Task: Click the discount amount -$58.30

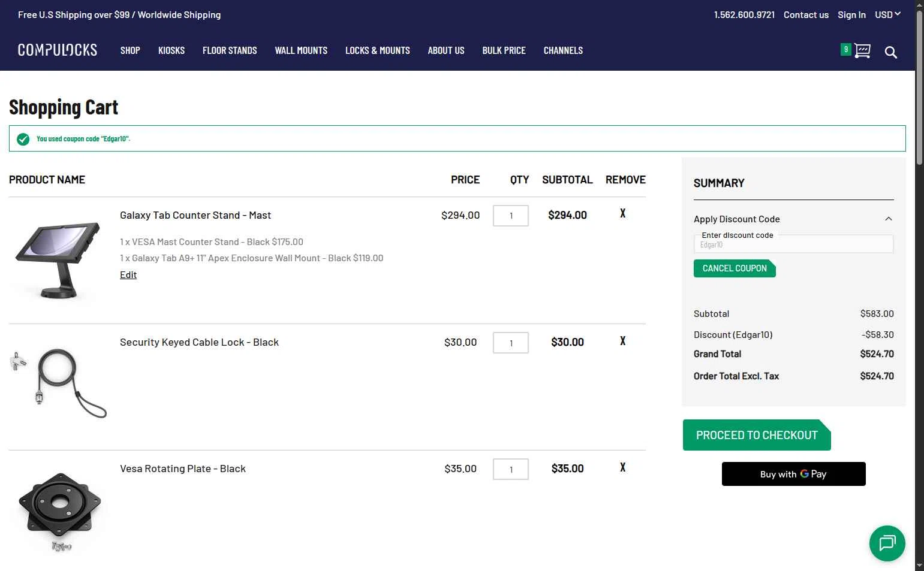Action: (x=878, y=335)
